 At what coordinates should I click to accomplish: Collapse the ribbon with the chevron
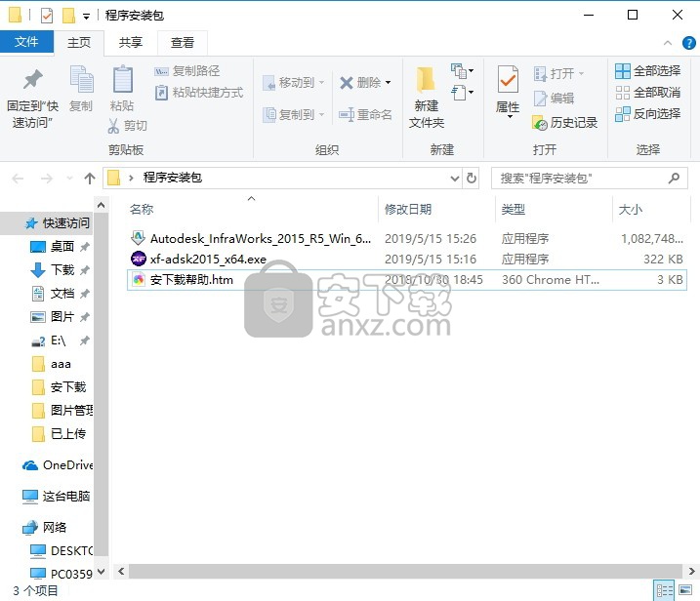click(668, 43)
